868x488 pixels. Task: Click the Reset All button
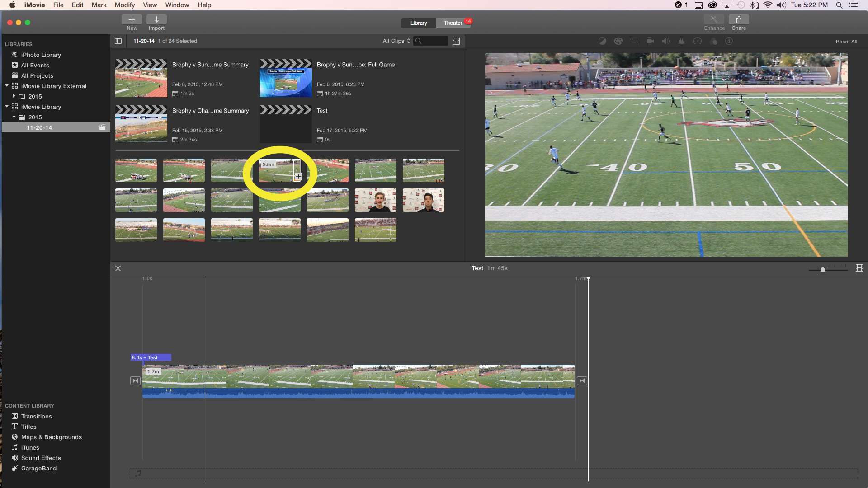[x=846, y=42]
